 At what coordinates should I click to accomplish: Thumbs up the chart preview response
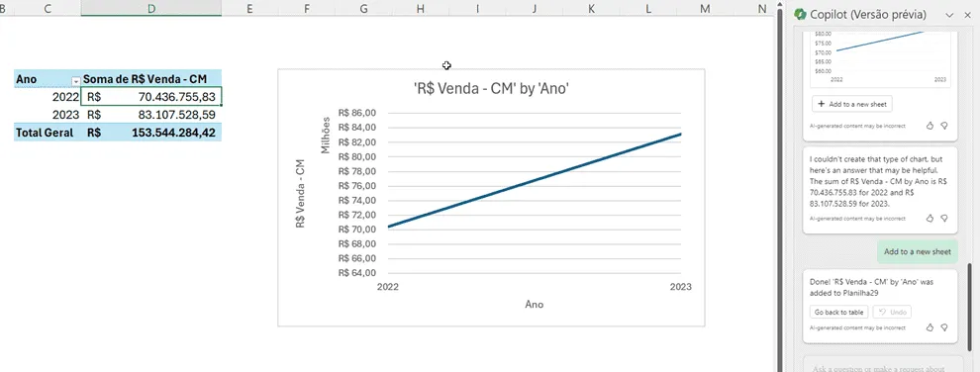pos(930,126)
